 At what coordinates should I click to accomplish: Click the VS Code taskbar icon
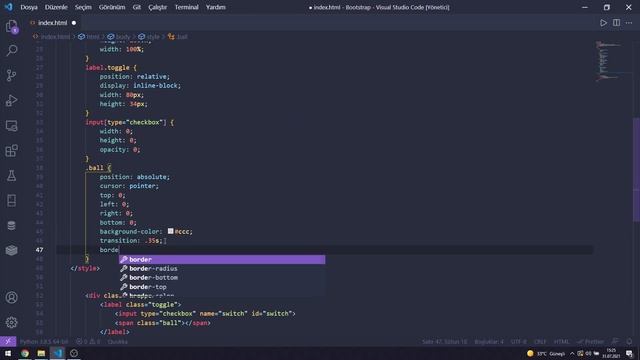coord(58,353)
